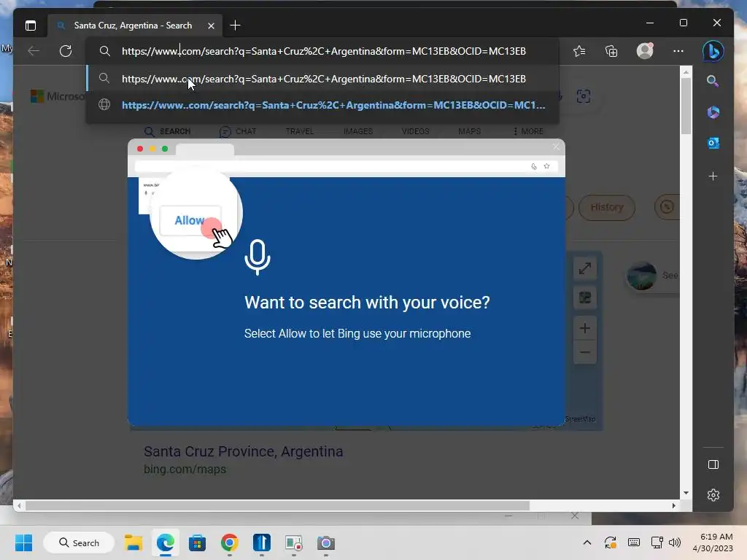Select the first search suggestion row
Viewport: 747px width, 560px height.
[x=322, y=79]
